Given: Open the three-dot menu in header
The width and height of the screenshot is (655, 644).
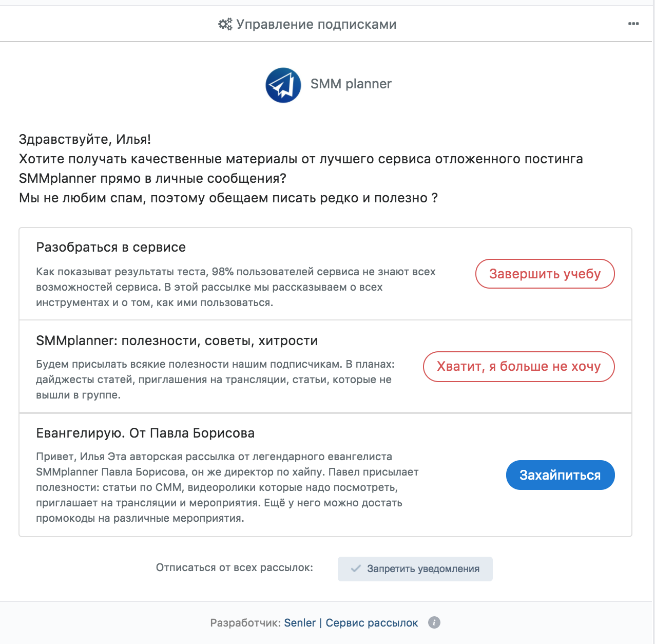Looking at the screenshot, I should [x=633, y=24].
